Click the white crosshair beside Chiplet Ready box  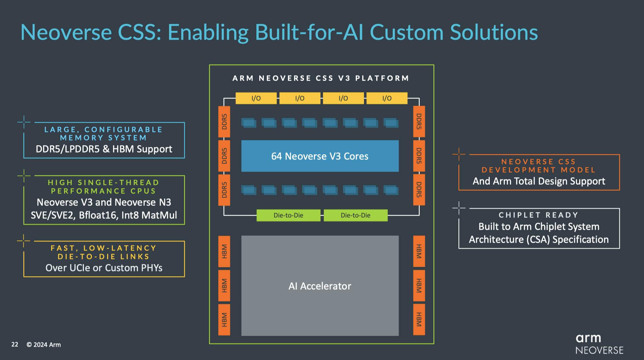(x=459, y=208)
